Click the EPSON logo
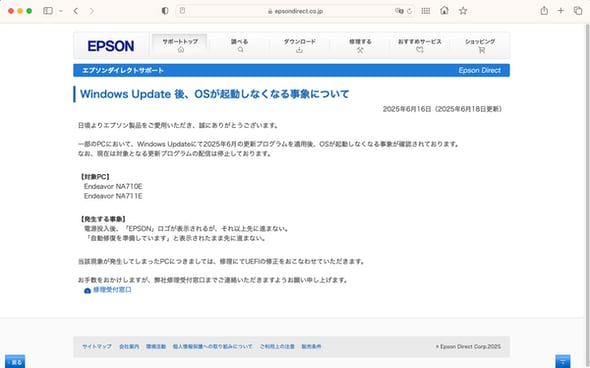590x368 pixels. pos(111,46)
